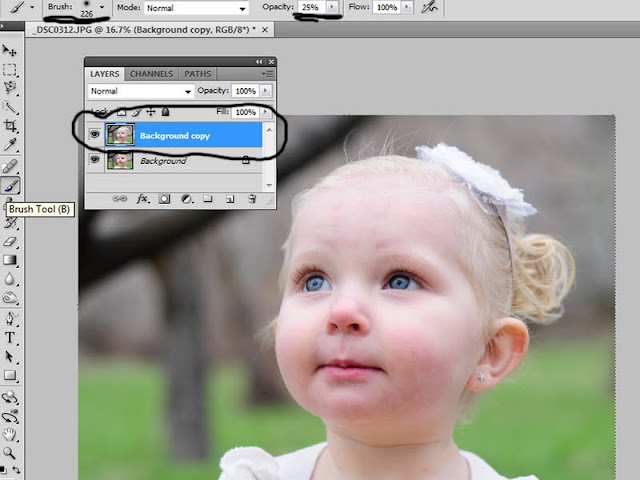640x480 pixels.
Task: Open the brush Mode dropdown
Action: coord(196,8)
